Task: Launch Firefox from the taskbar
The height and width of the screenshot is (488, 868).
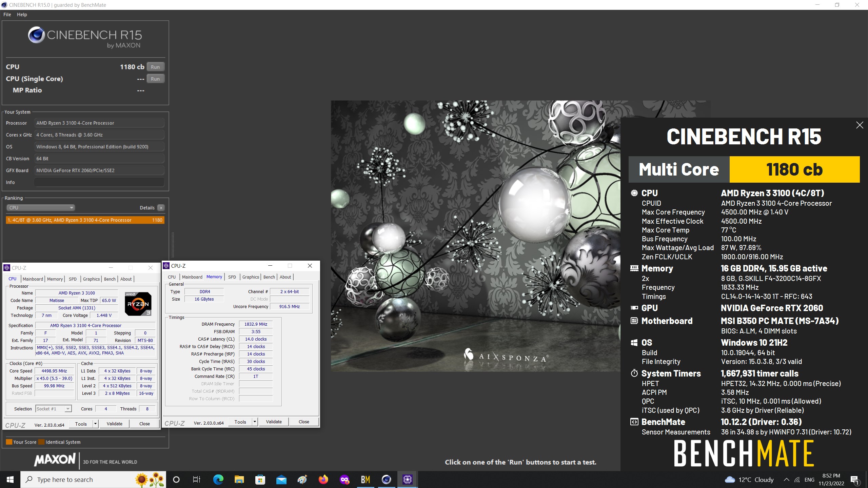Action: (323, 480)
